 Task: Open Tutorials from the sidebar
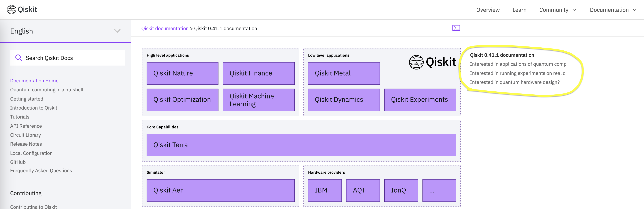click(19, 117)
